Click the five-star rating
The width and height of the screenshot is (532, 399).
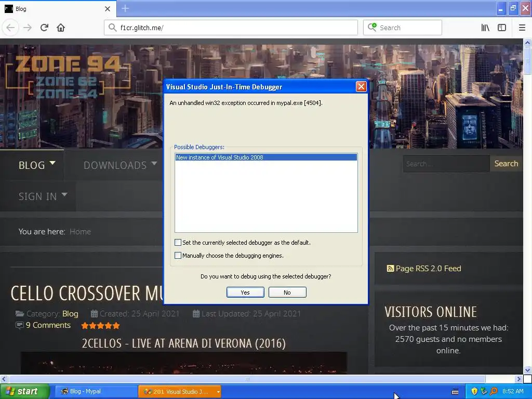[100, 326]
